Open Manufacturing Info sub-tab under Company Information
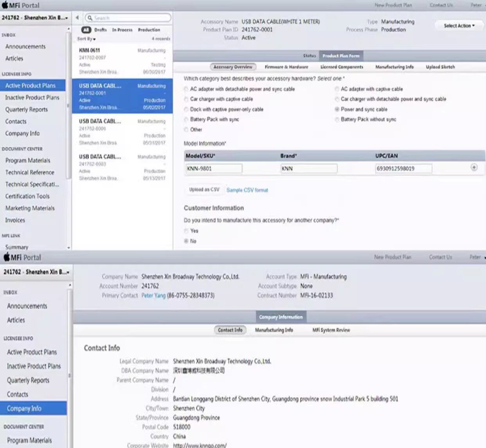This screenshot has height=448, width=486. coord(274,330)
